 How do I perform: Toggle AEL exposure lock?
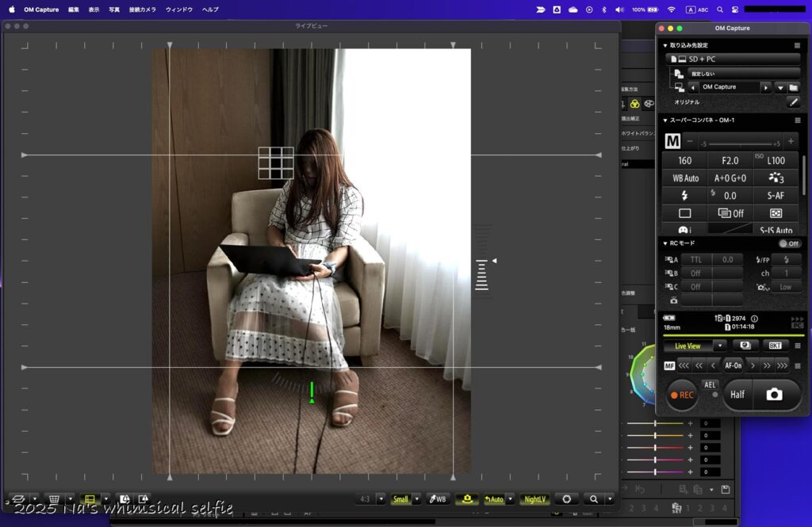point(710,384)
